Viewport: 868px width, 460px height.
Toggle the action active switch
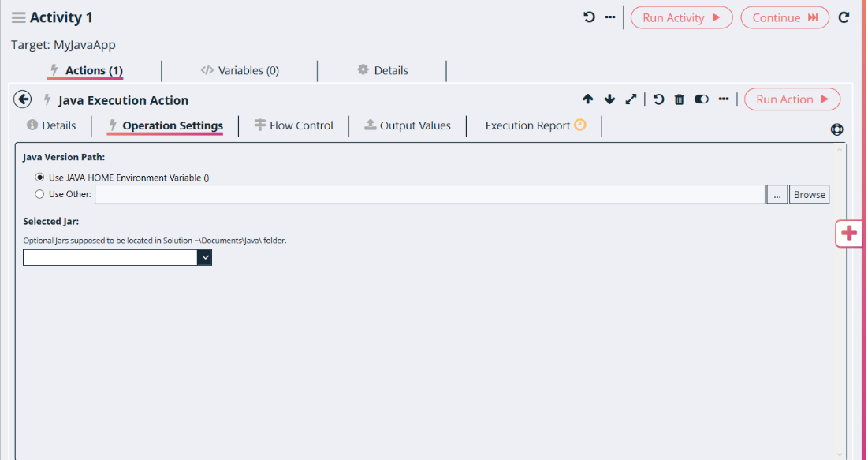coord(702,99)
